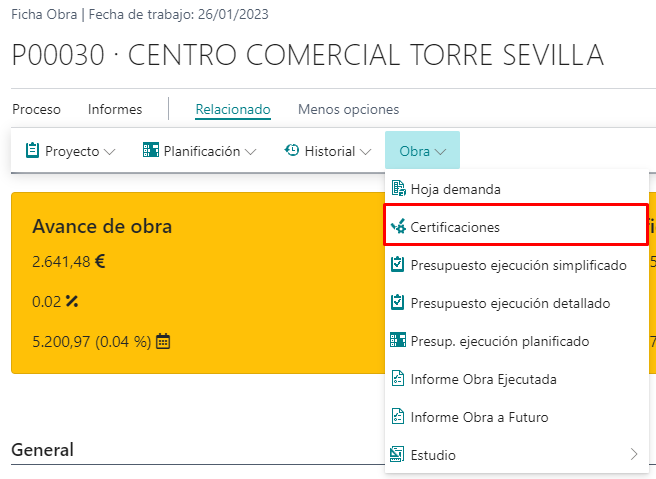Click the General section heading
The image size is (656, 479).
coord(42,450)
